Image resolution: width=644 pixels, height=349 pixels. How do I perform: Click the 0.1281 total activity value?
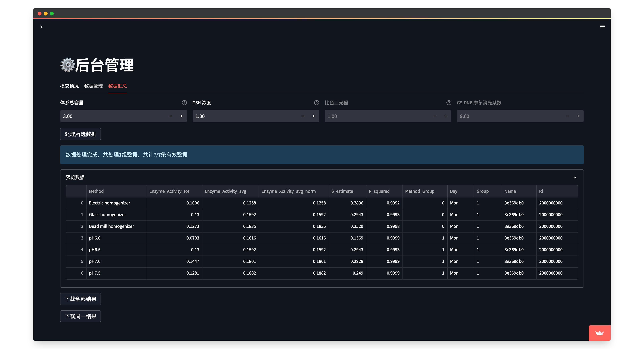click(x=174, y=273)
